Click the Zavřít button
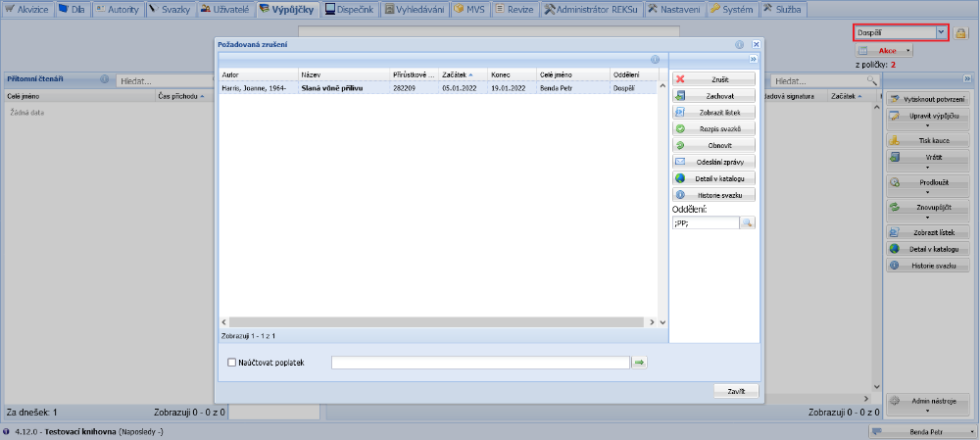The image size is (980, 440). tap(736, 391)
